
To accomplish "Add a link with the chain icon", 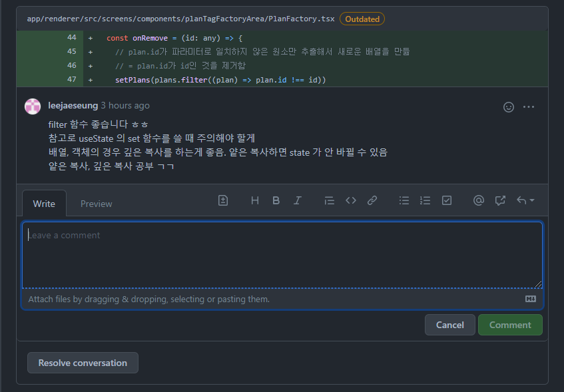I will [x=372, y=200].
